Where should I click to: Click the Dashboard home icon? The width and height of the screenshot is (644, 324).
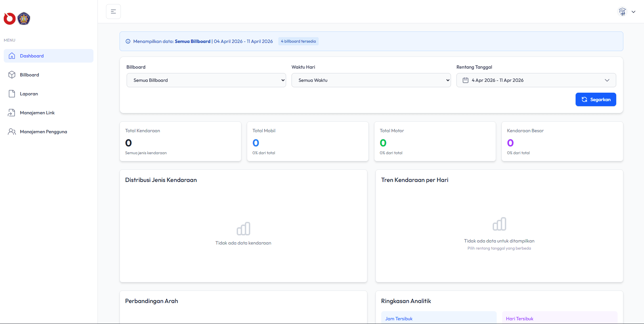(12, 56)
